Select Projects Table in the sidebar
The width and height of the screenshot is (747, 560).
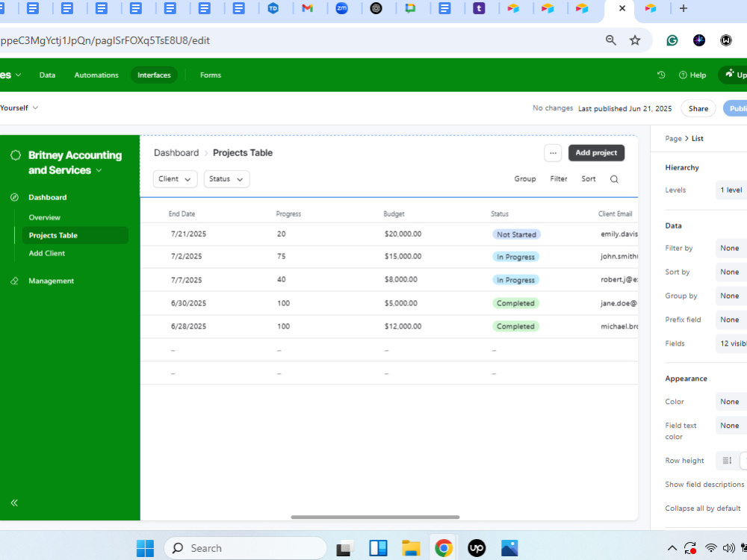point(75,235)
